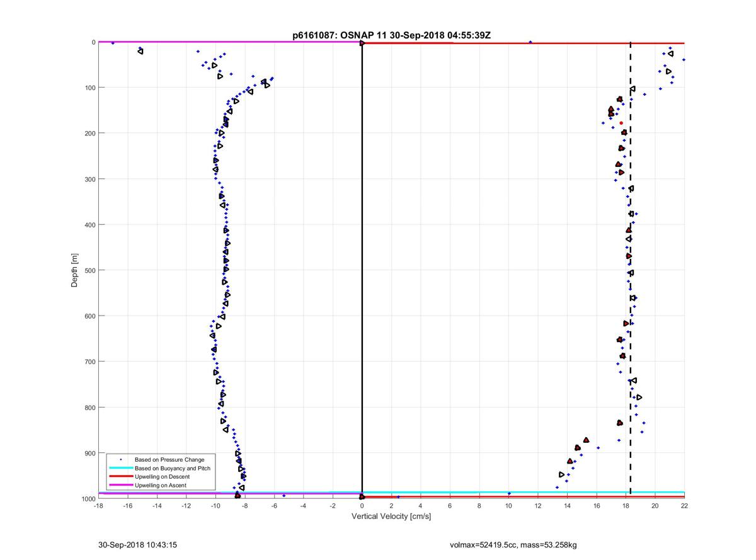Screen dimensions: 756x560
Task: Click x-axis tick label '8'
Action: point(479,505)
